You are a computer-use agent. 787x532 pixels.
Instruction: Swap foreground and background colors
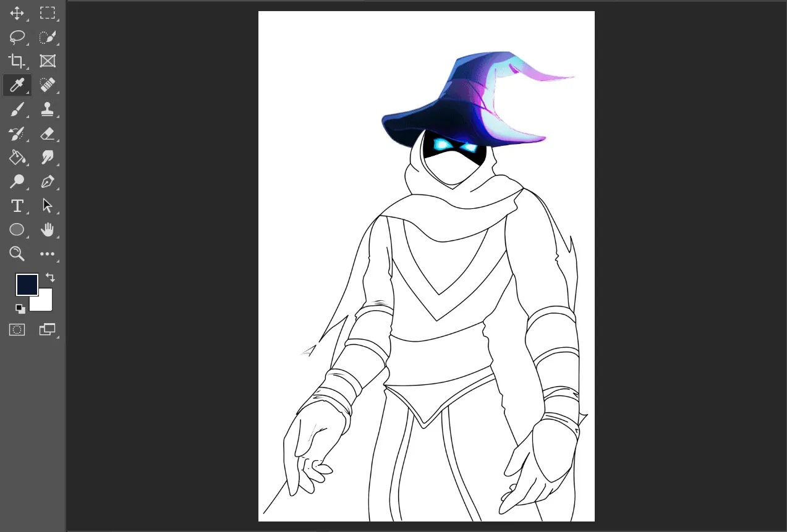[x=51, y=278]
